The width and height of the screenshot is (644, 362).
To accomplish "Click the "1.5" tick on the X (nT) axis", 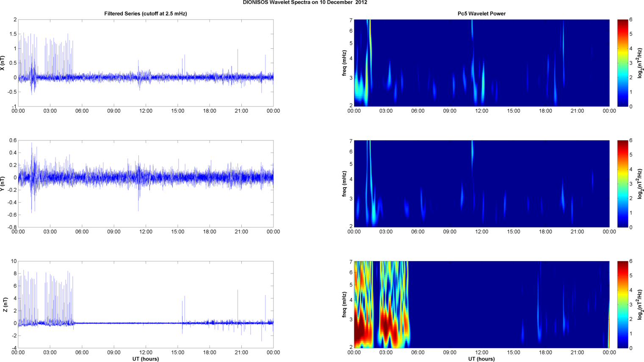I will coord(13,34).
